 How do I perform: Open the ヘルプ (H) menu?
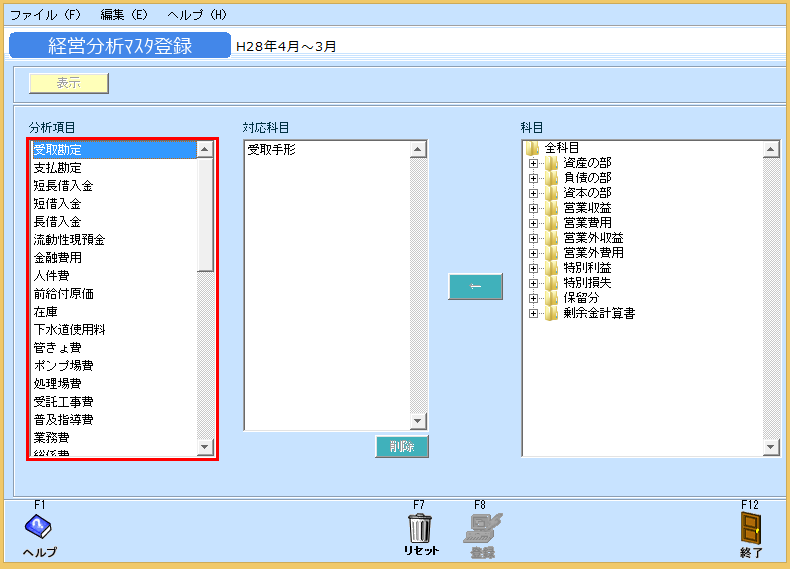[x=197, y=15]
